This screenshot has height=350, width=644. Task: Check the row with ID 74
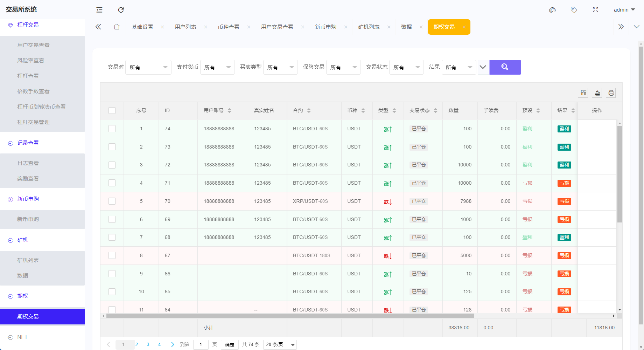point(112,129)
